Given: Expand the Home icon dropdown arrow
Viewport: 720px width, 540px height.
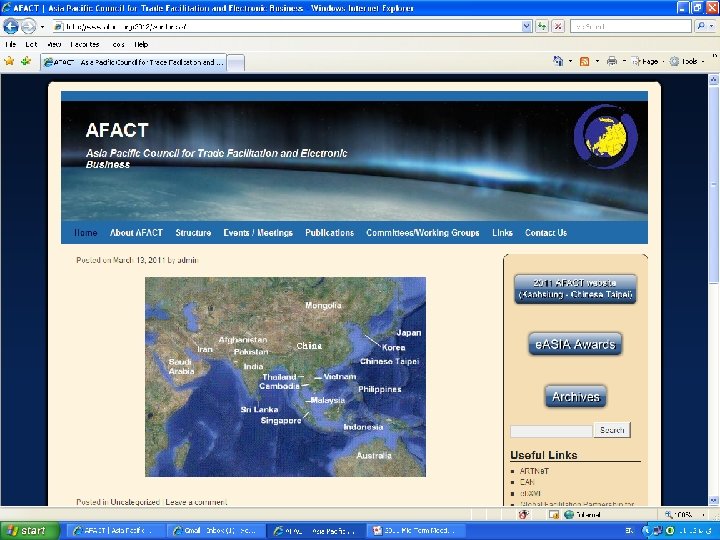Looking at the screenshot, I should click(x=571, y=61).
